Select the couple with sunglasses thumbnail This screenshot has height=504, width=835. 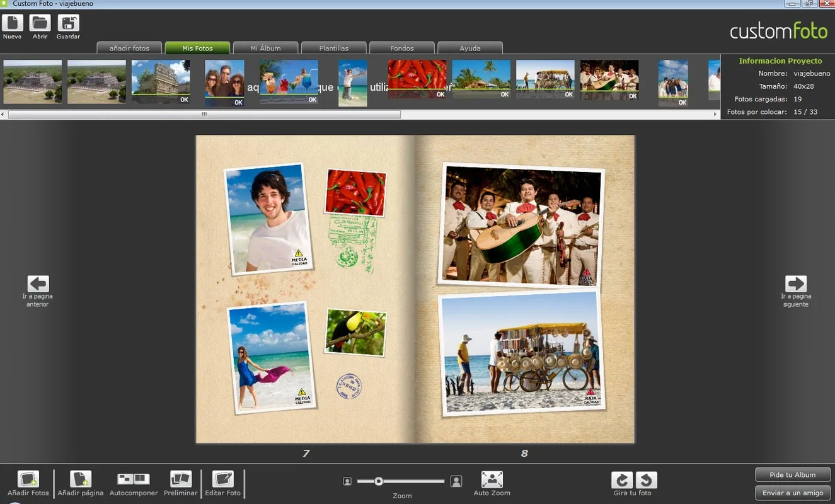coord(224,83)
